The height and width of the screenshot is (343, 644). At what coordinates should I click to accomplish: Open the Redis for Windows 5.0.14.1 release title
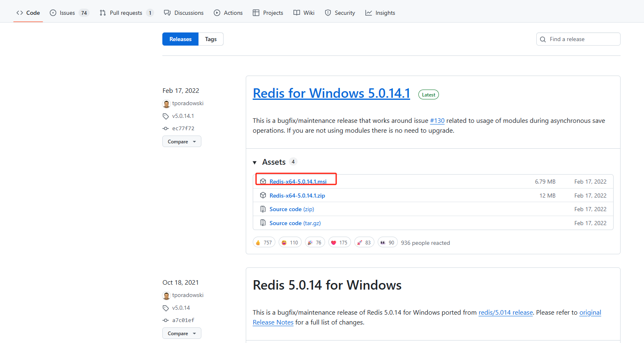coord(331,93)
